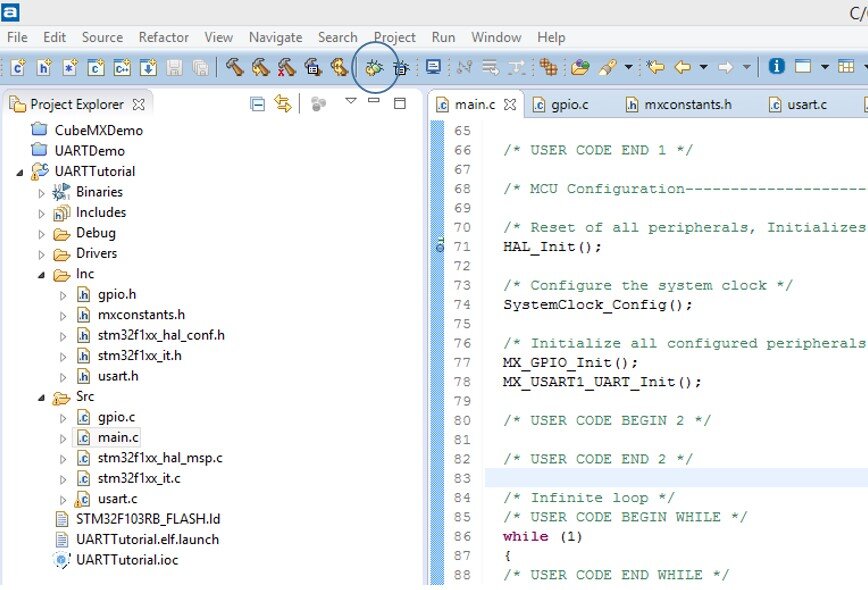Open build settings hammer icon

point(312,67)
